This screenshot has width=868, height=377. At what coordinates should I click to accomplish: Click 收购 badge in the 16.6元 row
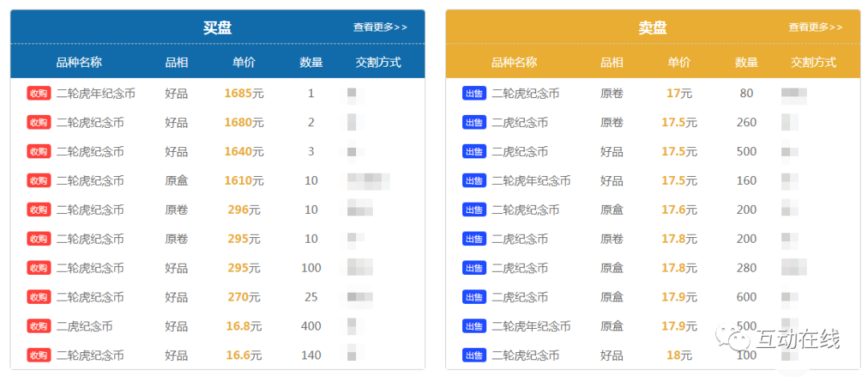coord(39,354)
